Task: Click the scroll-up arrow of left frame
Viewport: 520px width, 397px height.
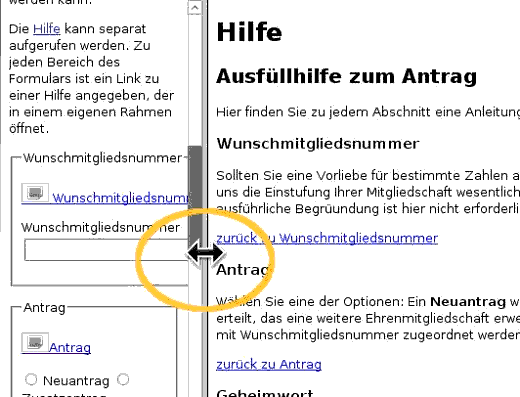Action: [195, 7]
